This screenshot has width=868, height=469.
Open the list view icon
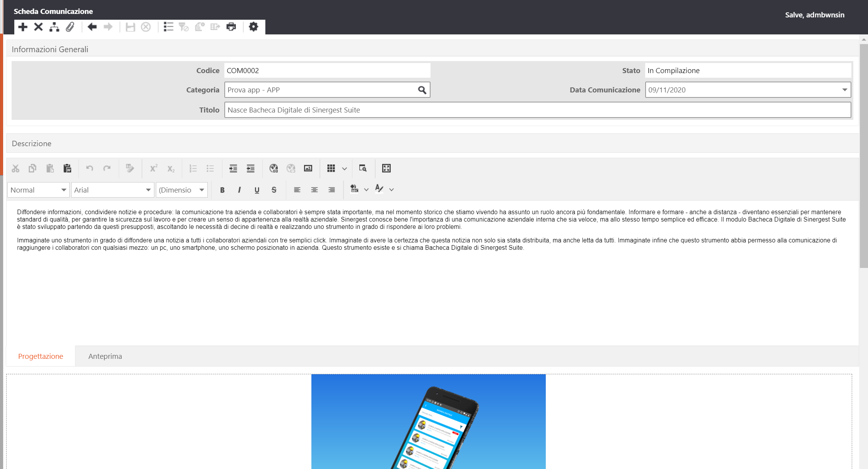click(x=168, y=27)
